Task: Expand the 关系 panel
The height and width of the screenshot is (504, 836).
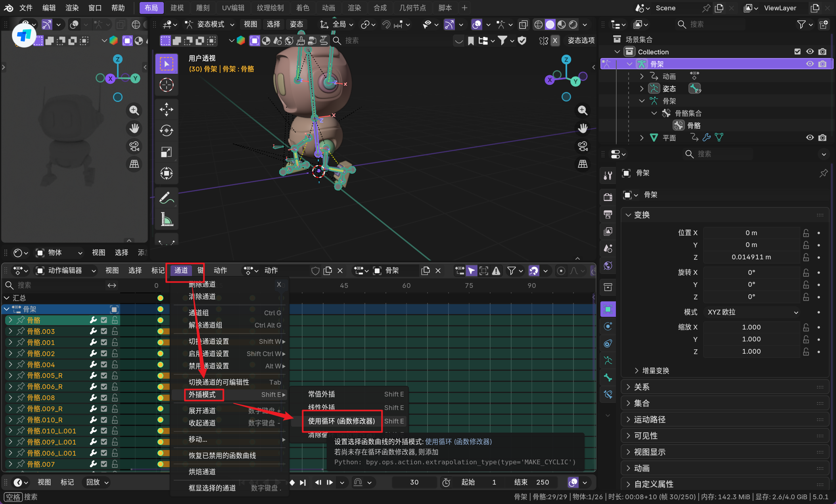Action: pos(641,387)
